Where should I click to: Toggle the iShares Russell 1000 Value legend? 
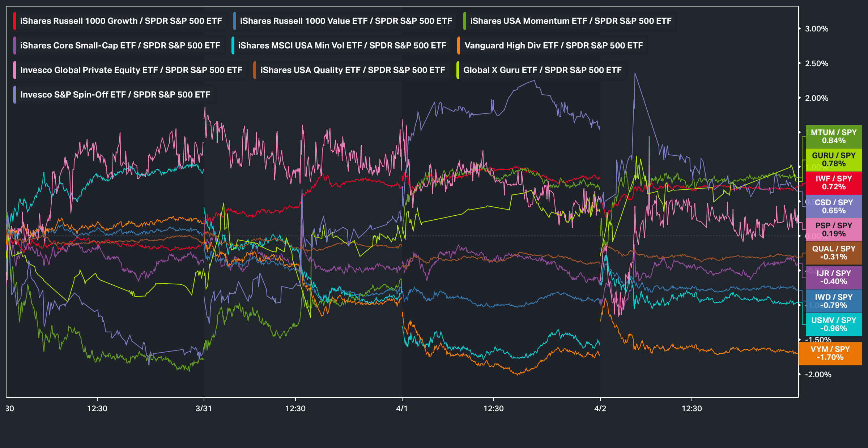click(x=346, y=21)
